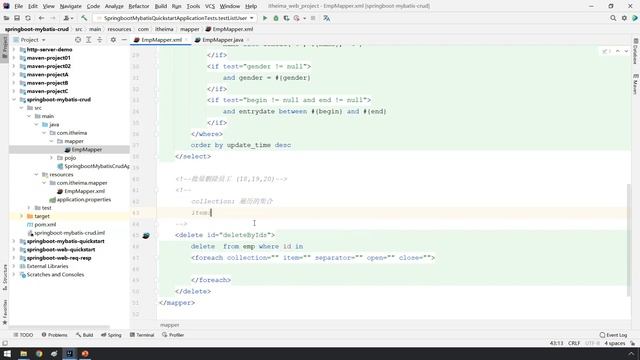Expand the test folder node
Image resolution: width=640 pixels, height=360 pixels.
(29, 208)
